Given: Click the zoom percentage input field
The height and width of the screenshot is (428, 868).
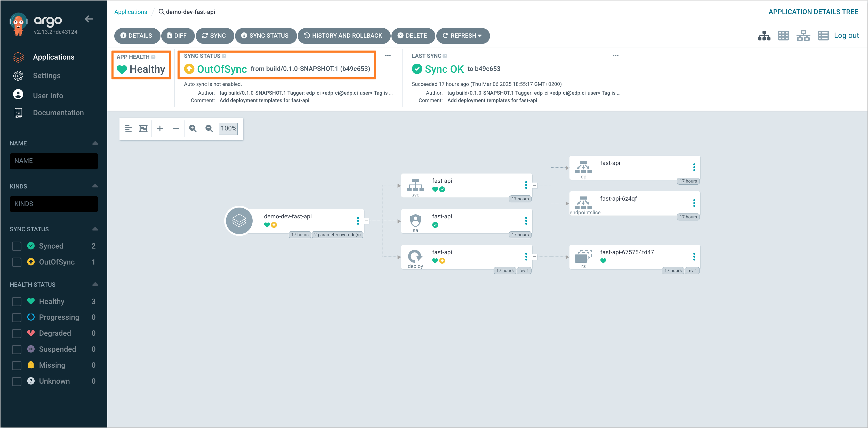Looking at the screenshot, I should pyautogui.click(x=229, y=128).
